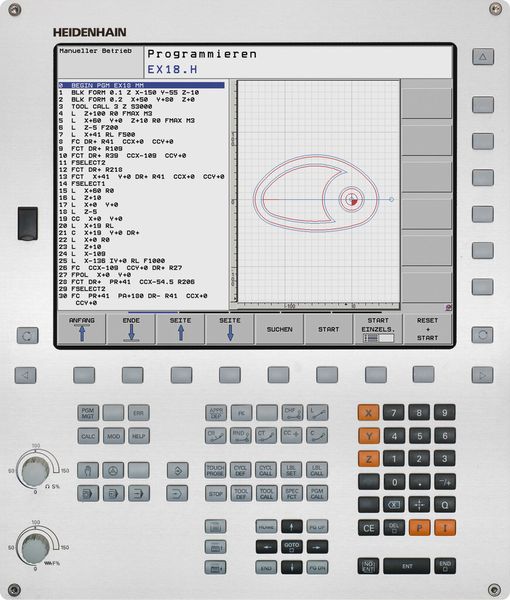Activate the manual operation hand icon key
This screenshot has height=600, width=510.
[x=88, y=470]
